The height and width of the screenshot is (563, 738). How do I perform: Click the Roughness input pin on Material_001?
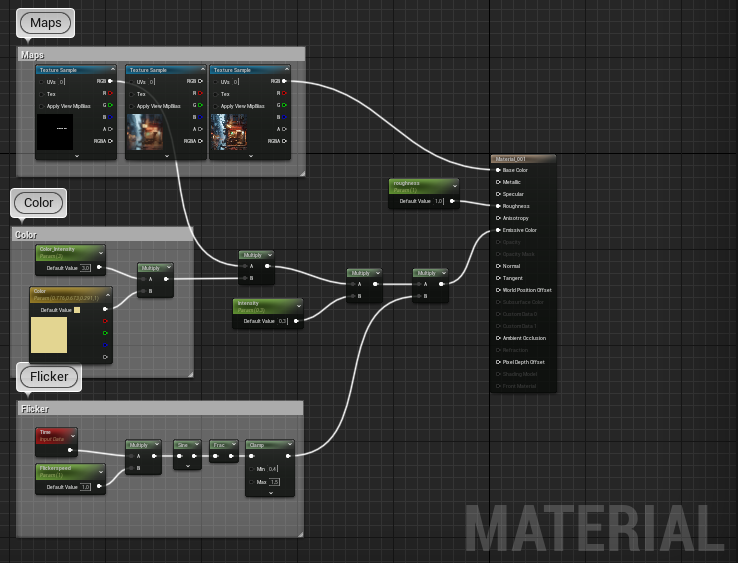498,206
